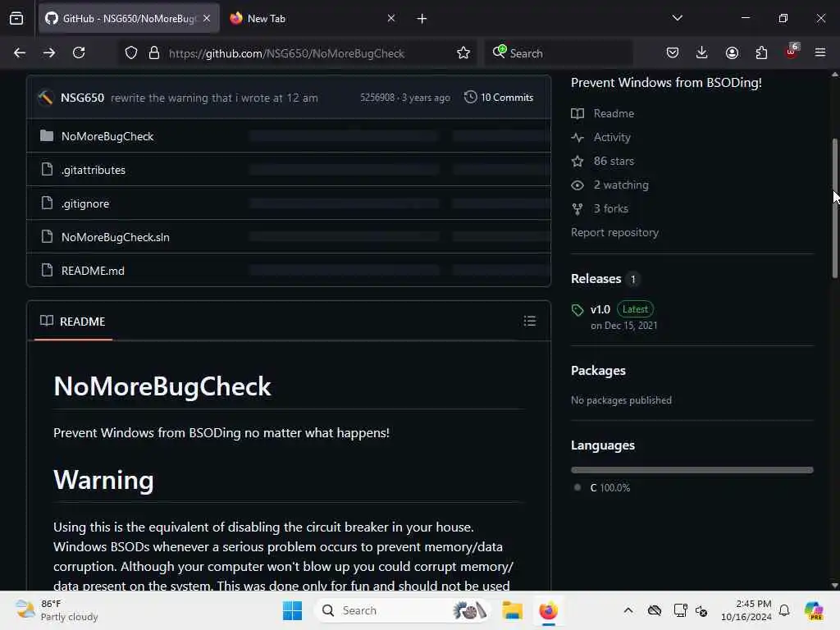Open Activity link in sidebar

tap(612, 137)
